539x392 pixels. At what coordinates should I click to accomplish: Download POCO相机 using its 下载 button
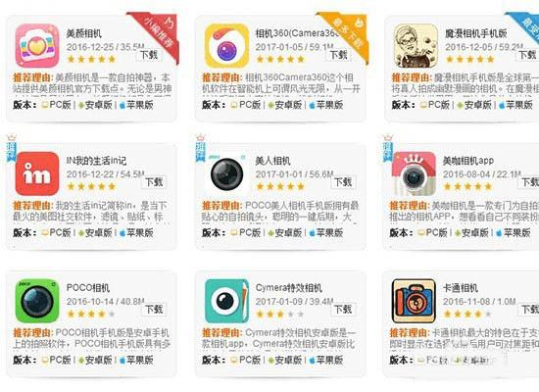154,310
